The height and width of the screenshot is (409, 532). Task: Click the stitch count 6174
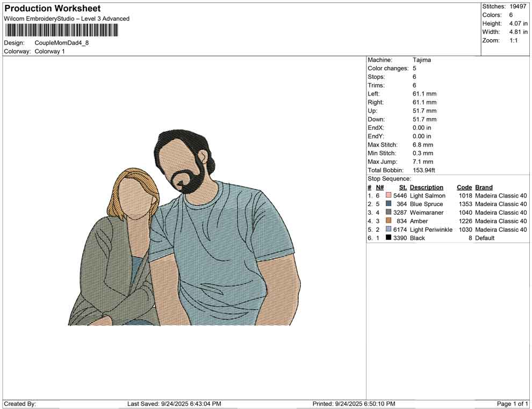[x=400, y=229]
